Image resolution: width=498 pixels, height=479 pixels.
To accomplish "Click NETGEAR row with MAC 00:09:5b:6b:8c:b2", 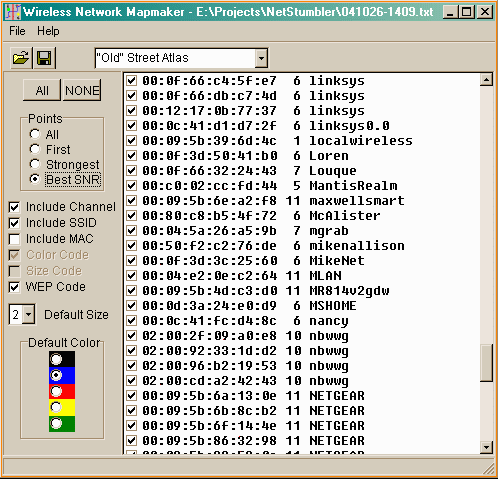I will tap(253, 411).
